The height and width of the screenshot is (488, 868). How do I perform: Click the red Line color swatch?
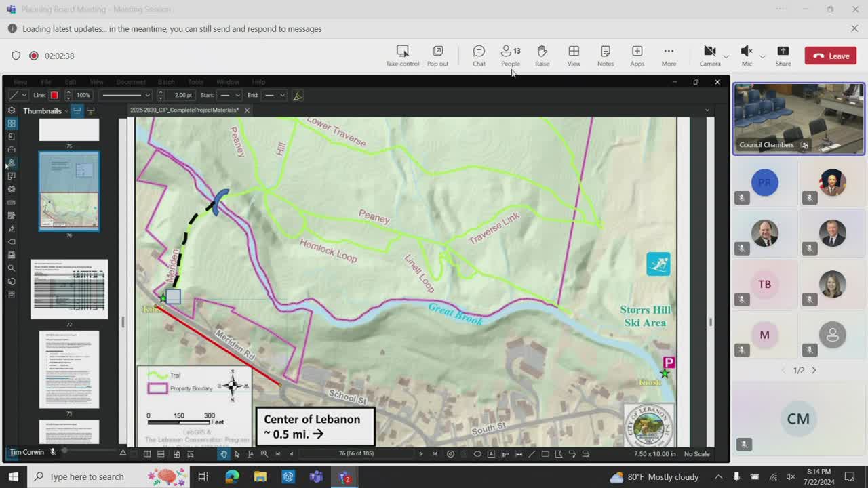click(x=54, y=96)
